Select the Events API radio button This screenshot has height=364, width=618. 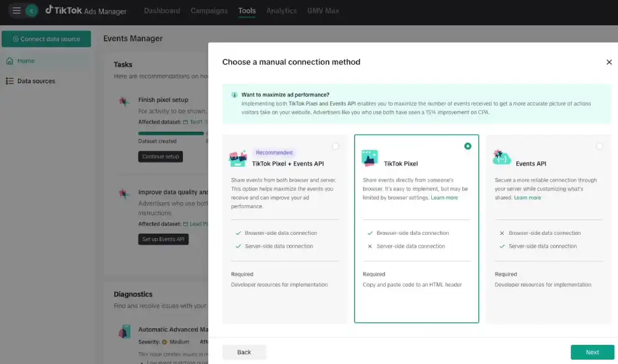coord(599,146)
